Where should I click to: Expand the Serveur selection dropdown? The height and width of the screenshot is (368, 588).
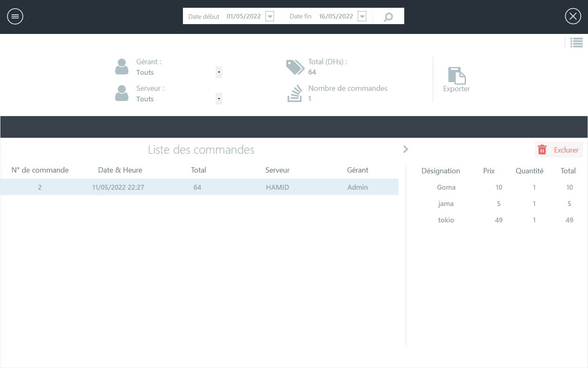(219, 99)
